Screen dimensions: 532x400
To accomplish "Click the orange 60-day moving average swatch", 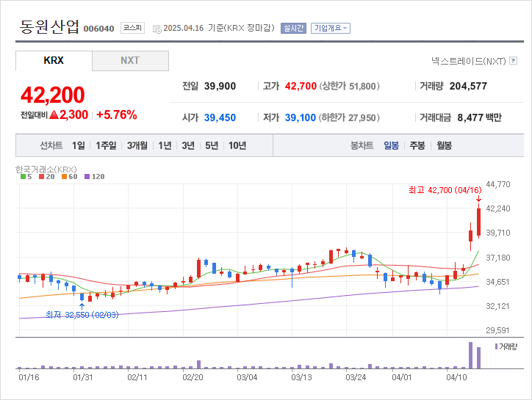I will (64, 177).
